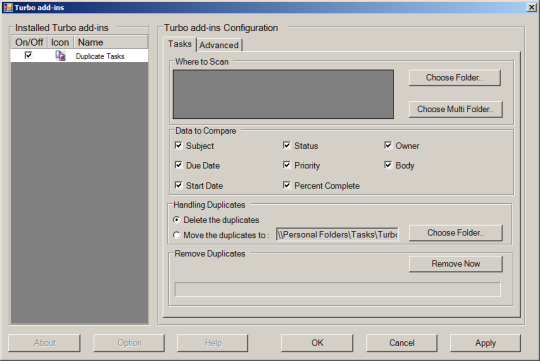The width and height of the screenshot is (540, 361).
Task: Click Choose Folder in Handling Duplicates
Action: [x=456, y=233]
